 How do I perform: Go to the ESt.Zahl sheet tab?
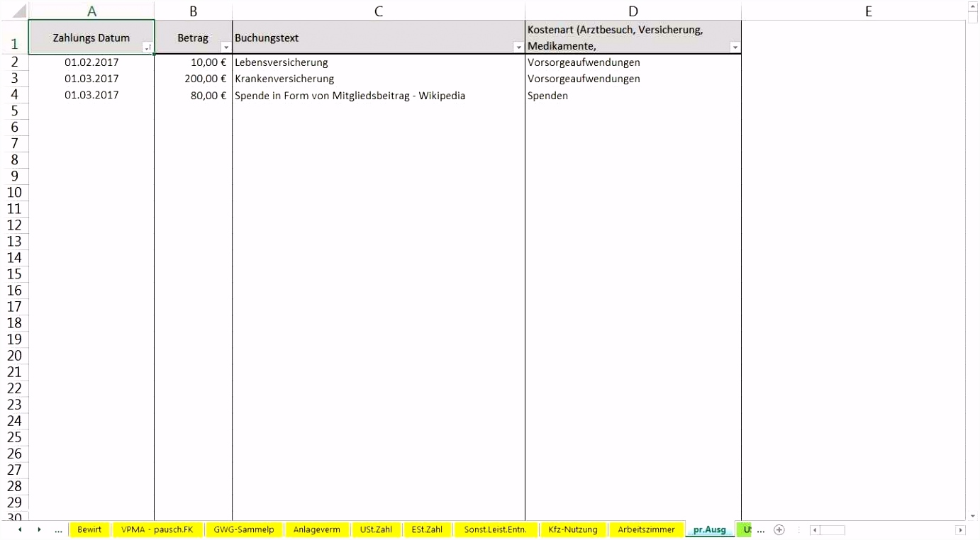click(427, 529)
